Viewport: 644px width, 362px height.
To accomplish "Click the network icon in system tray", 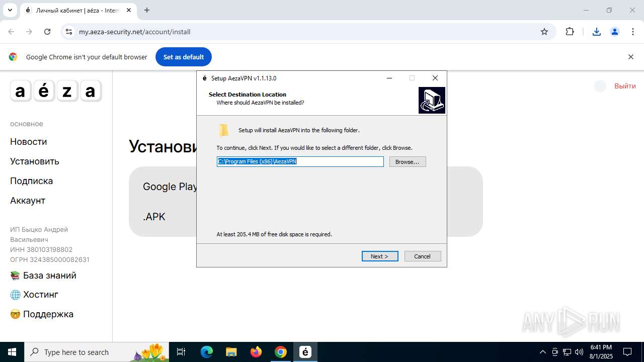I will point(567,352).
